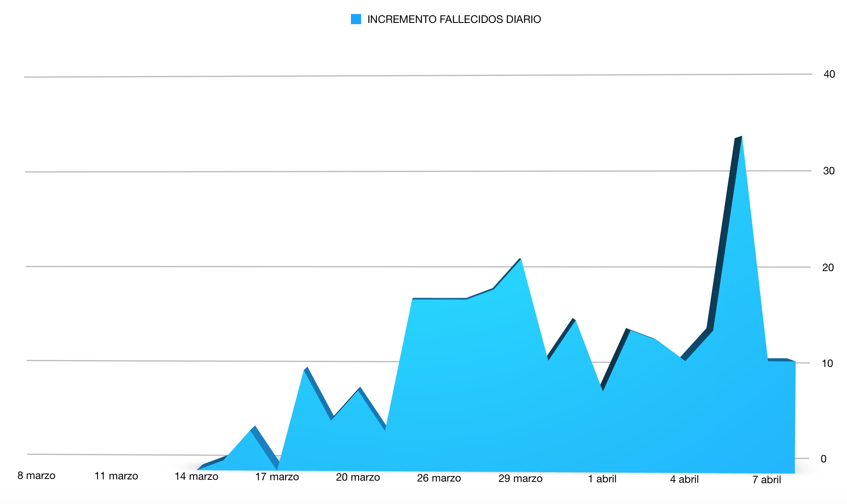Image resolution: width=847 pixels, height=504 pixels.
Task: Click the 20 value axis label
Action: pyautogui.click(x=828, y=268)
